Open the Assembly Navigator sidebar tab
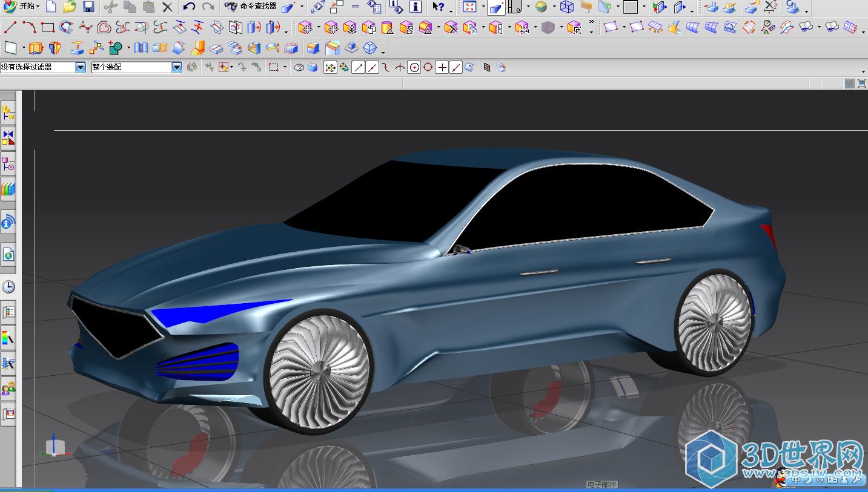The image size is (868, 492). [8, 112]
